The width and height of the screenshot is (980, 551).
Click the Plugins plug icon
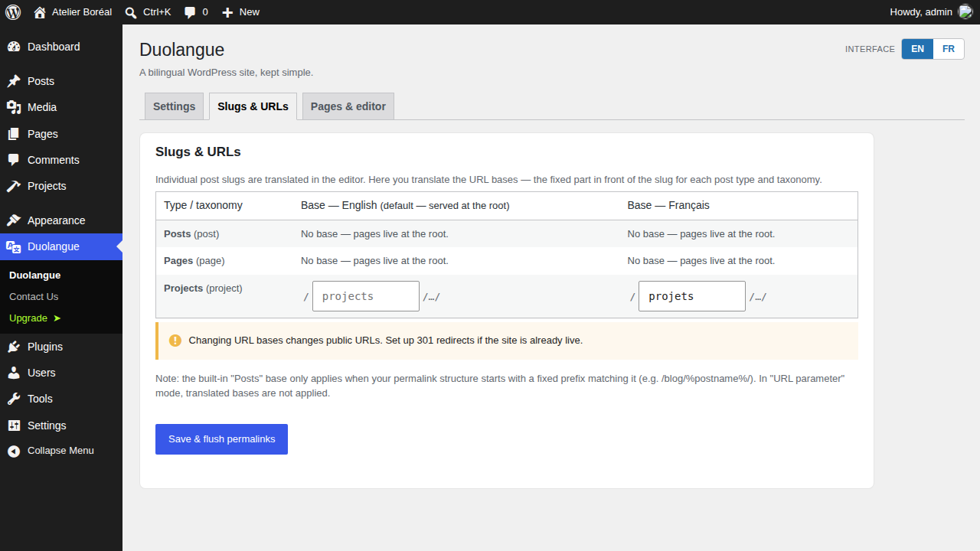coord(14,347)
